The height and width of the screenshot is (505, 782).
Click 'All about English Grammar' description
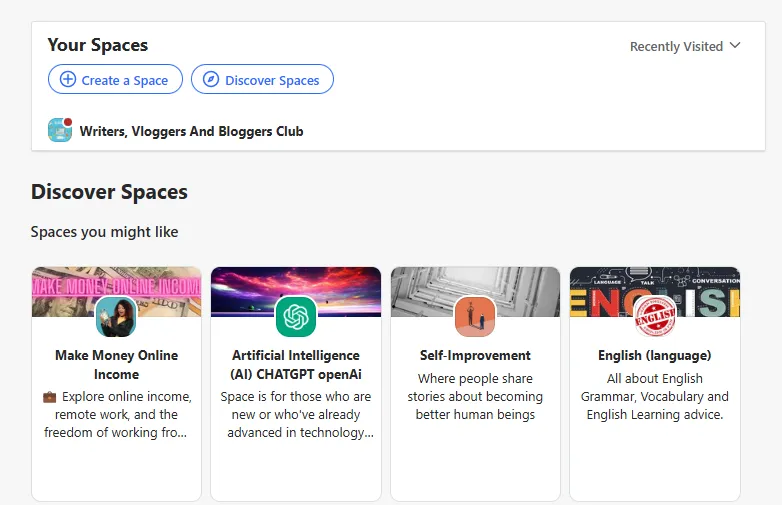(655, 396)
